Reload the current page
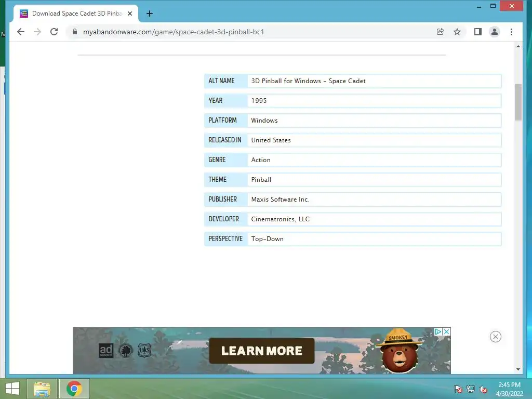Viewport: 532px width, 399px height. point(54,32)
